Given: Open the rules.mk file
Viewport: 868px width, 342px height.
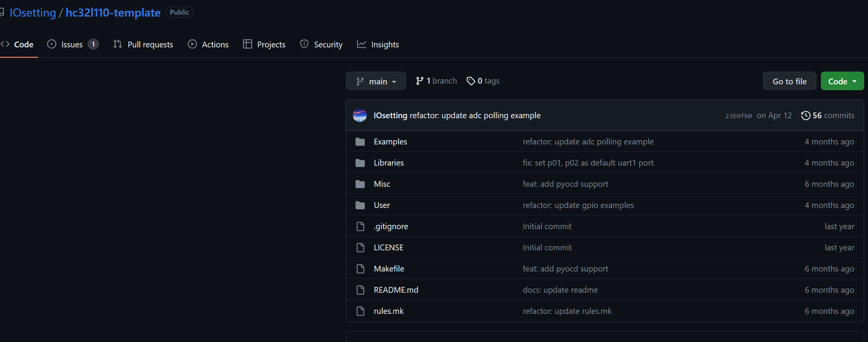Looking at the screenshot, I should point(389,311).
